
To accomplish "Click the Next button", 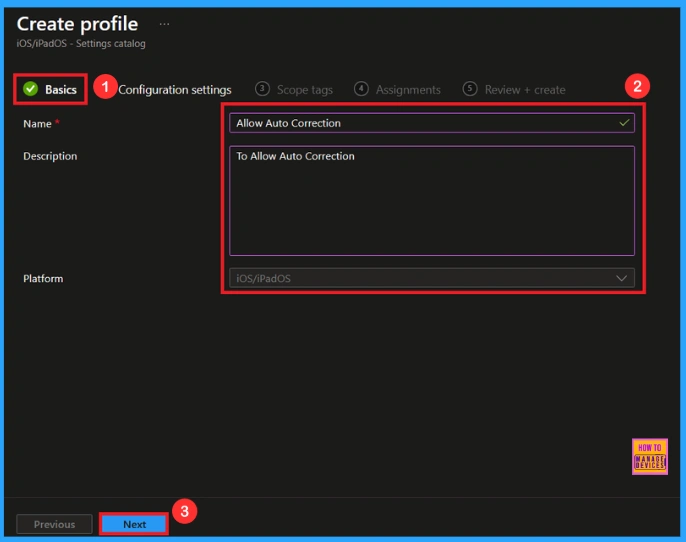I will coord(134,524).
